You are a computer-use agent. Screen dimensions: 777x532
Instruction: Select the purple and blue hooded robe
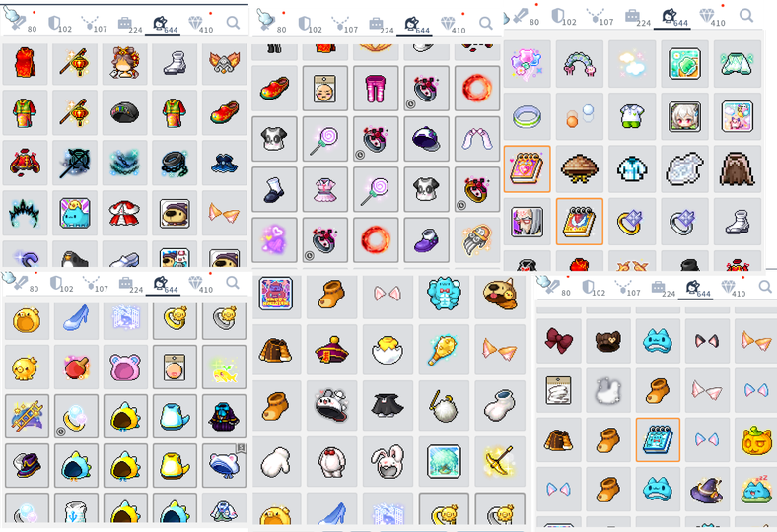(x=225, y=416)
